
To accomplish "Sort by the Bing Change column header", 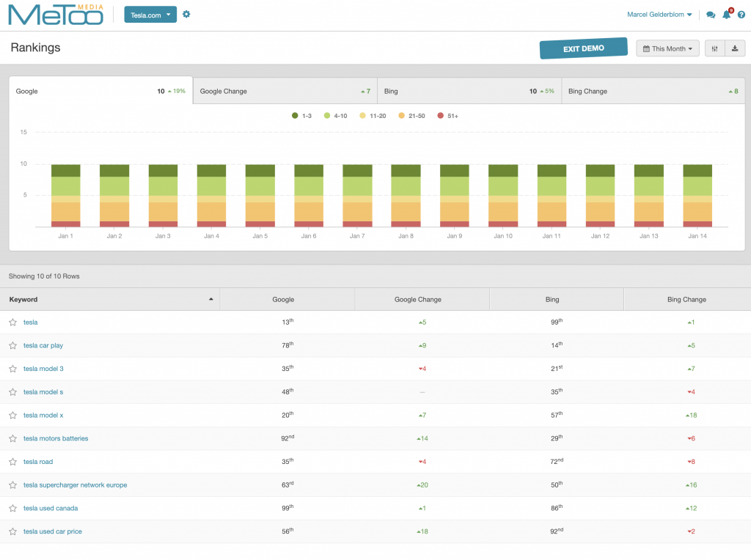I will [x=687, y=300].
